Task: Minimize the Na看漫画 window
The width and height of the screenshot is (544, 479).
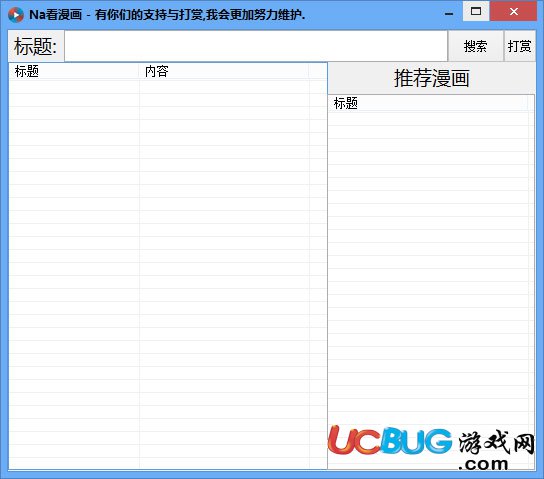Action: click(449, 14)
